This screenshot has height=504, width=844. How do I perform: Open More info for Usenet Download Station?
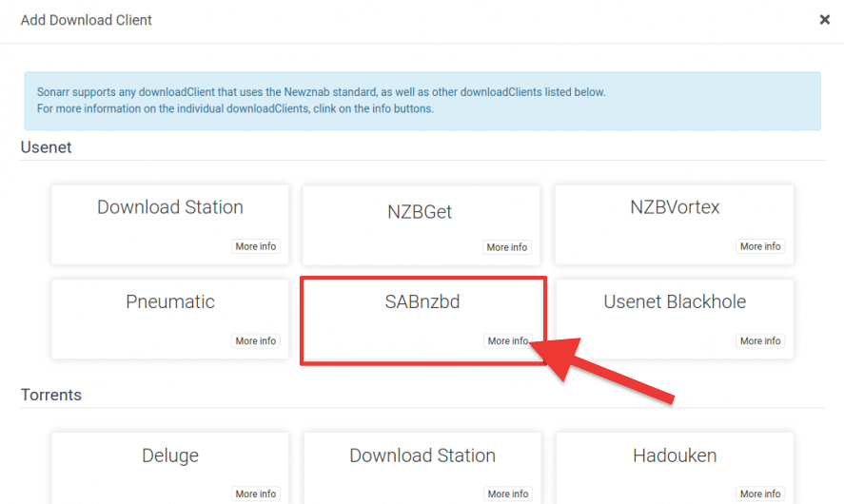click(255, 246)
